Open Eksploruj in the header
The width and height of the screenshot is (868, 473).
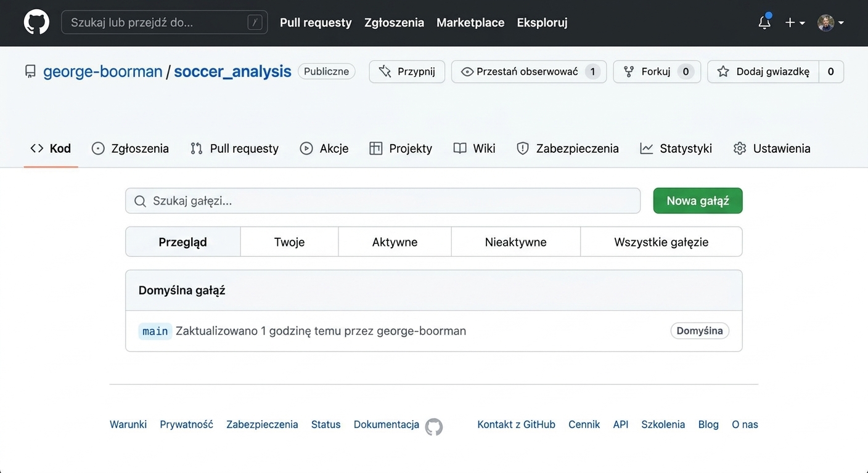point(542,23)
